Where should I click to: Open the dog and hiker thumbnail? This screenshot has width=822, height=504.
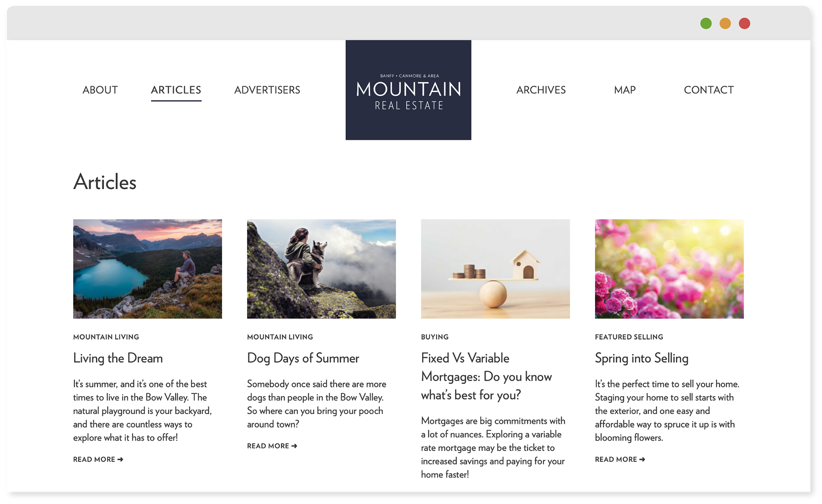coord(322,269)
